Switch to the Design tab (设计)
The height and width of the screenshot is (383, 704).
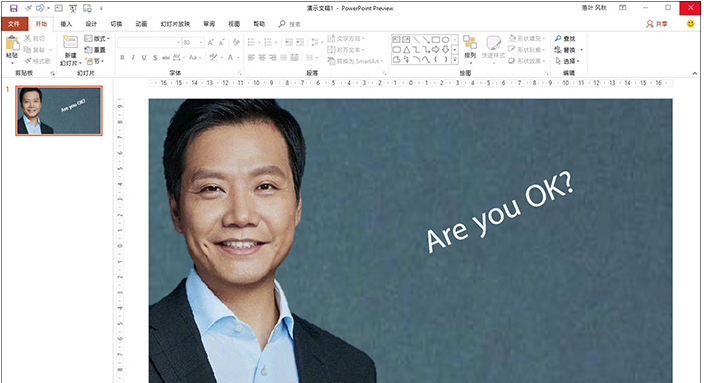[x=91, y=24]
